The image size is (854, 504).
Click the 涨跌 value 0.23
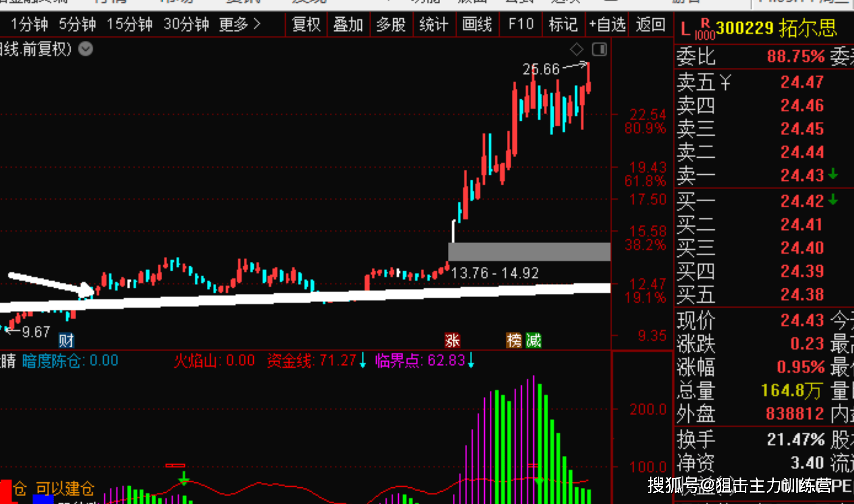tap(807, 343)
